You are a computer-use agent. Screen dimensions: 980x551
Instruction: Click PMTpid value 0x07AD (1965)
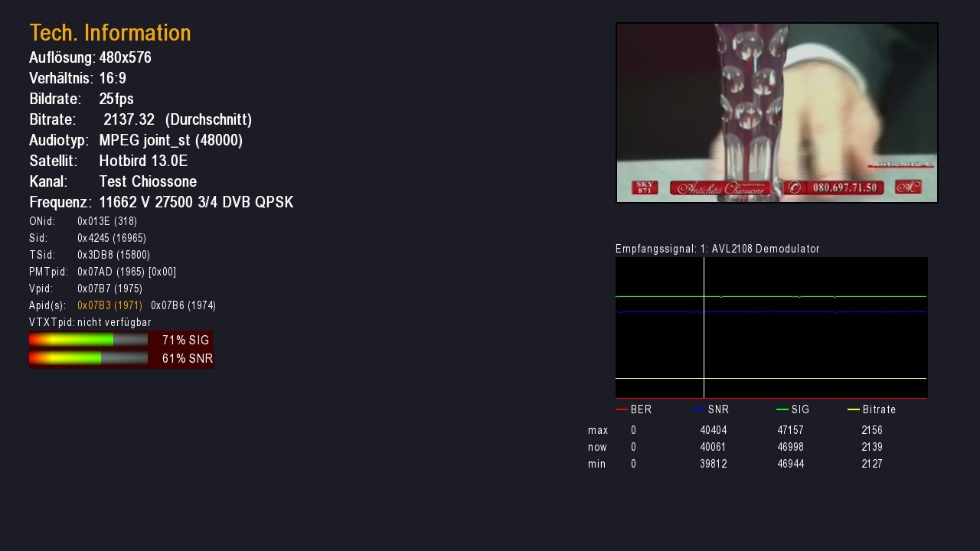point(111,272)
